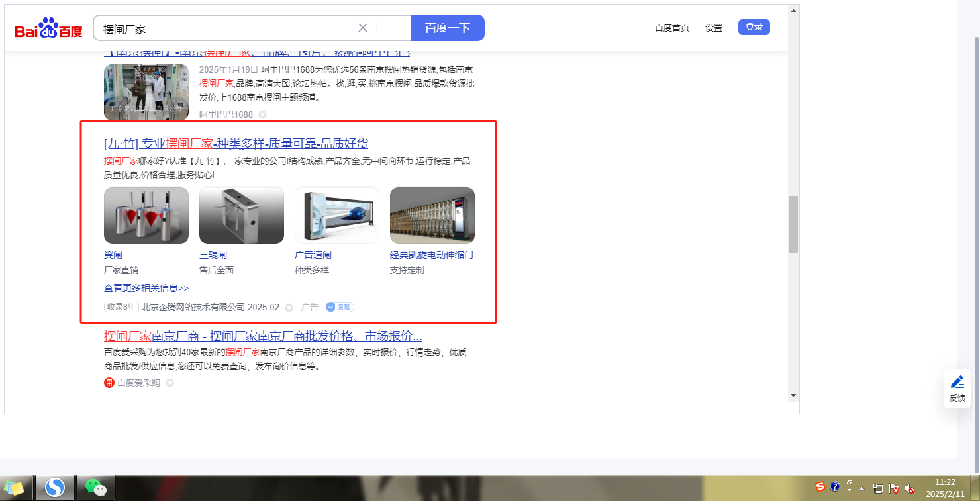Click the scrollbar down arrow
This screenshot has height=501, width=980.
click(x=793, y=396)
